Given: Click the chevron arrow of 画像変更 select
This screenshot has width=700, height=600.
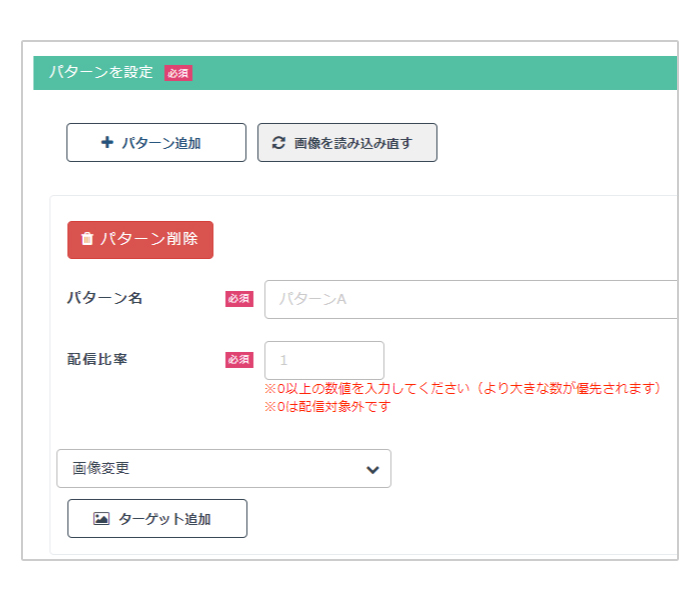Looking at the screenshot, I should tap(372, 469).
